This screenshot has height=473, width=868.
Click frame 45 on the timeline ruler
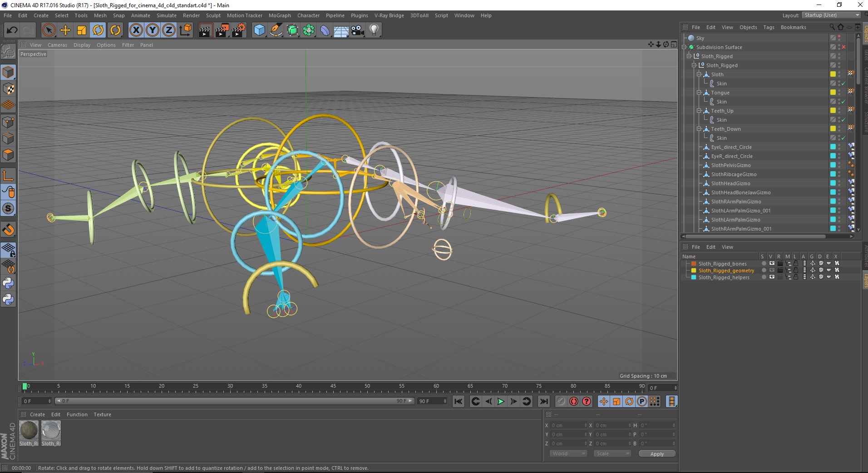pos(333,387)
